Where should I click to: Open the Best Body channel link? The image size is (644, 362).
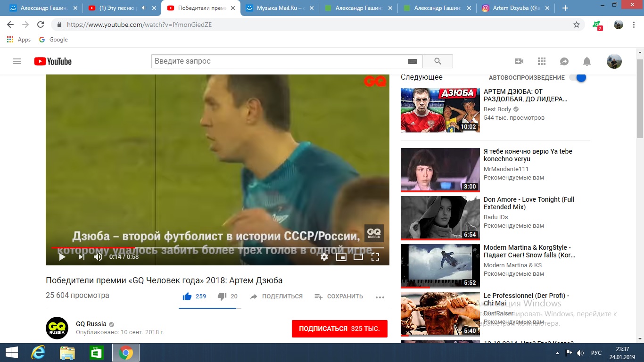497,109
